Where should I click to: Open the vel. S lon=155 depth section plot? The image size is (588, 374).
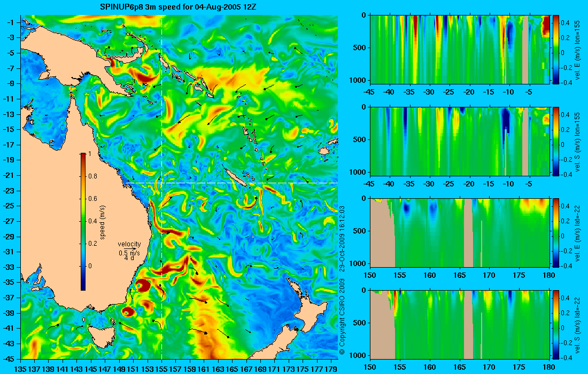[460, 141]
